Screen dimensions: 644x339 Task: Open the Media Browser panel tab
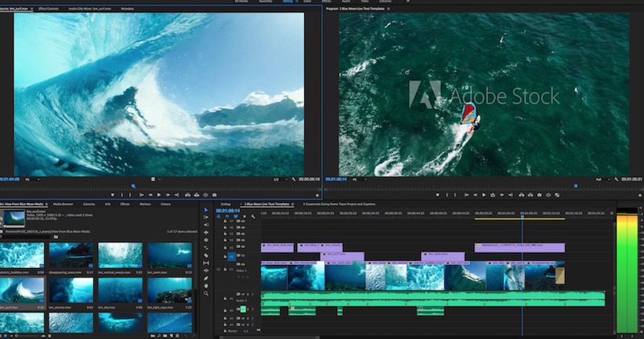(61, 204)
